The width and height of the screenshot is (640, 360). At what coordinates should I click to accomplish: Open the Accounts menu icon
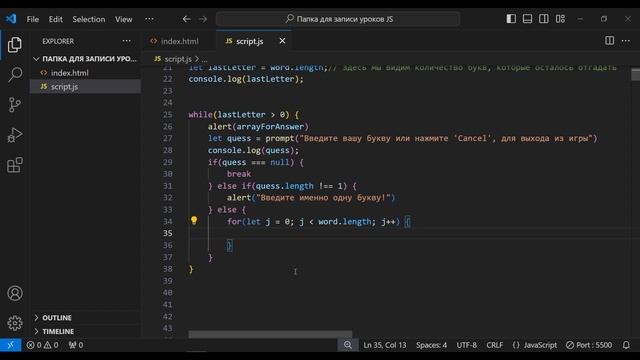15,293
